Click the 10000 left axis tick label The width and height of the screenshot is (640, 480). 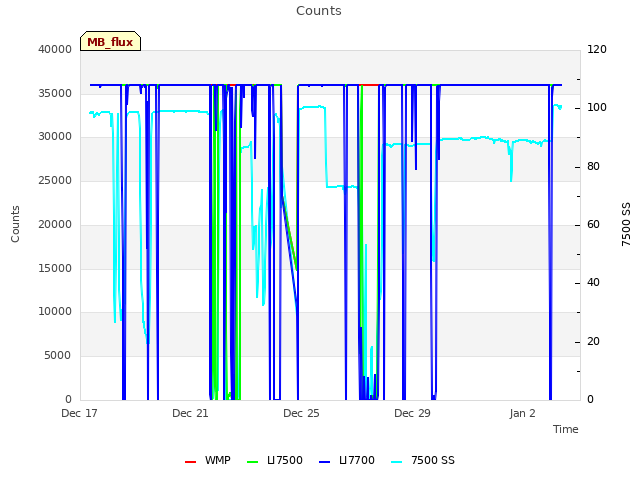[55, 312]
